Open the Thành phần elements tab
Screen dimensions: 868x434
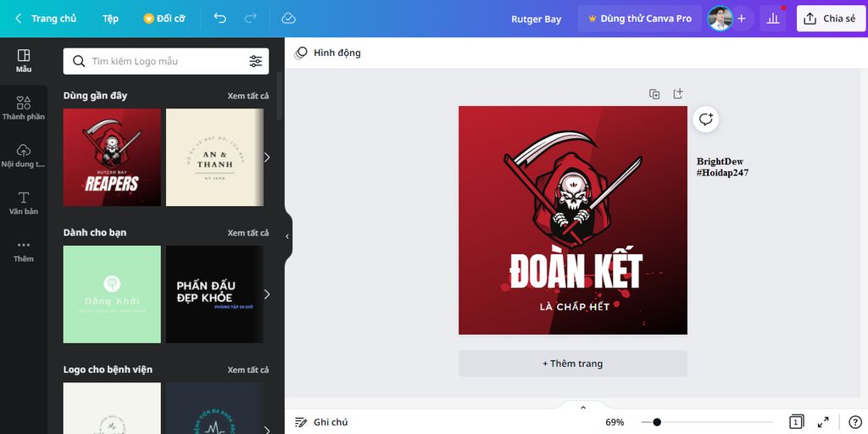point(23,108)
